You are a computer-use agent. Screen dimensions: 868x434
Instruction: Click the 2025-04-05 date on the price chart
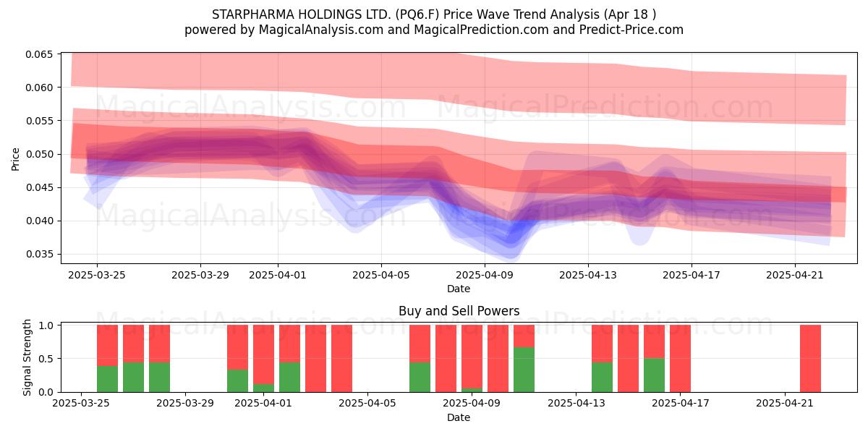click(x=381, y=275)
